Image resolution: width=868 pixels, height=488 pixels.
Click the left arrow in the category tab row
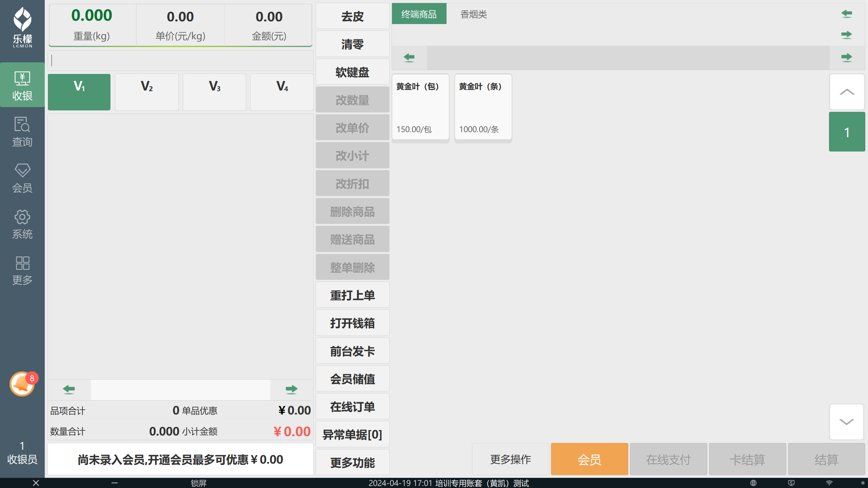[x=847, y=14]
